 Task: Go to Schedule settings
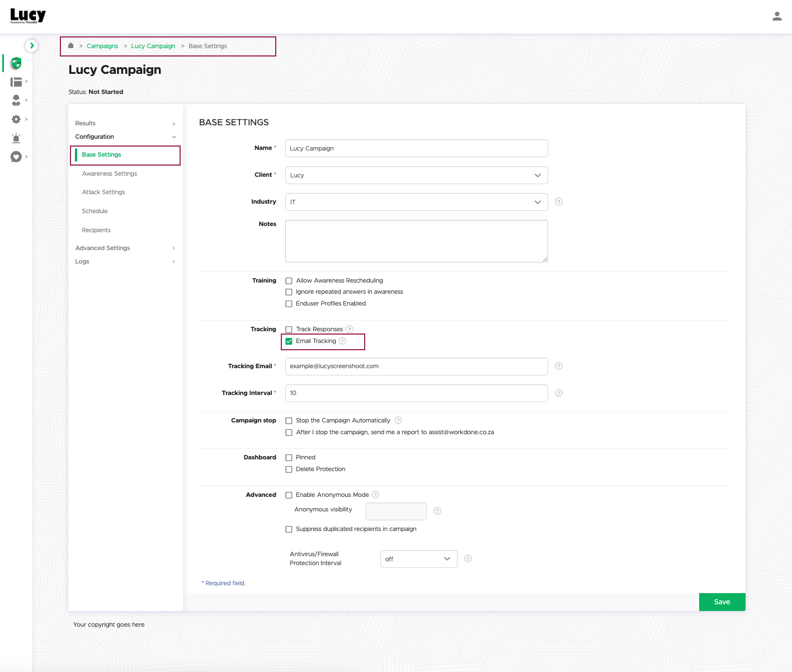[95, 211]
